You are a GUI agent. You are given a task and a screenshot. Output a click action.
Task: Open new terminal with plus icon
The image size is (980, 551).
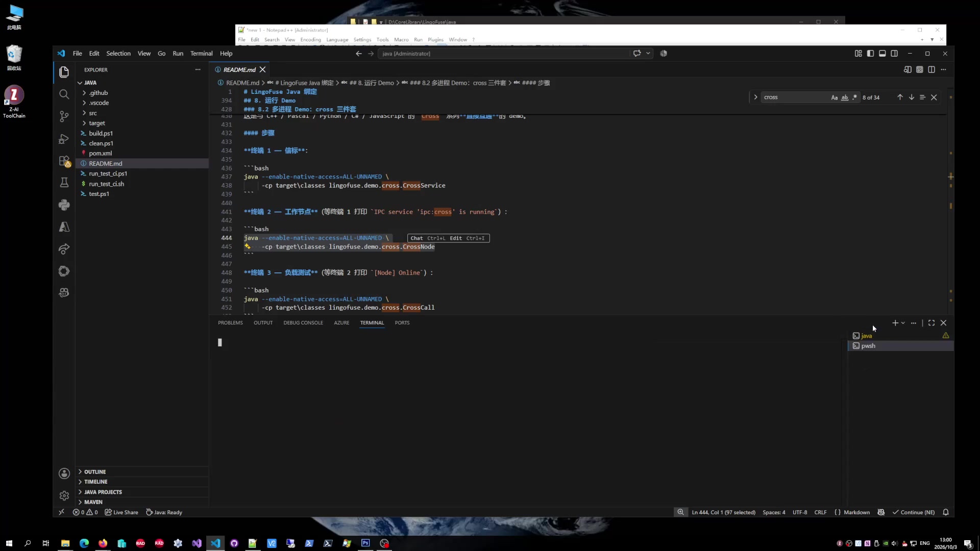[895, 323]
